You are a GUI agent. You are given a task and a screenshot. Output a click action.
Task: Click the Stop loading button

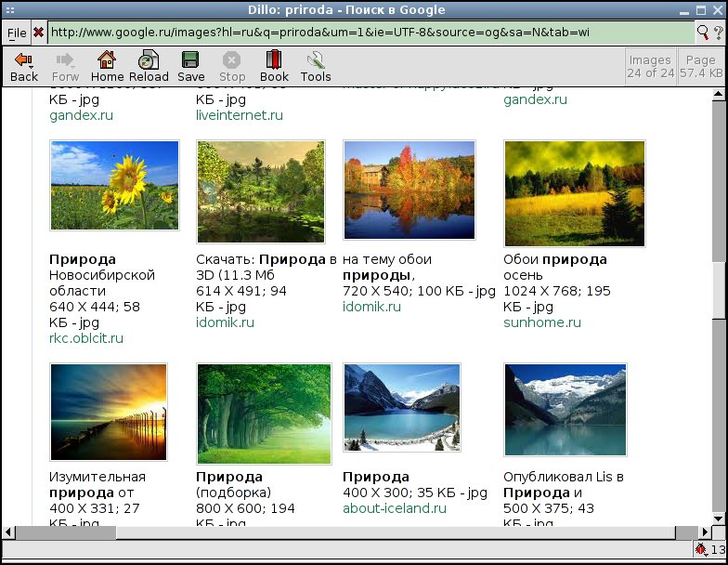(x=232, y=67)
